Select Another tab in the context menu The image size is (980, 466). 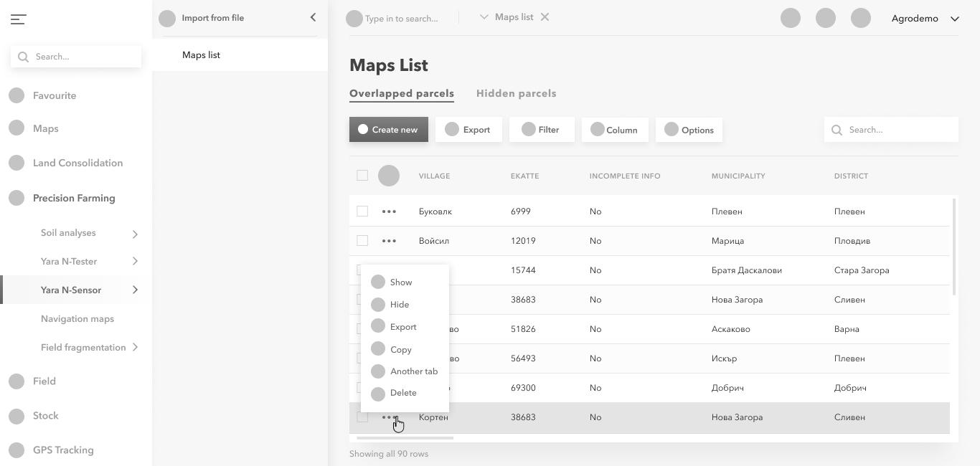(x=405, y=371)
